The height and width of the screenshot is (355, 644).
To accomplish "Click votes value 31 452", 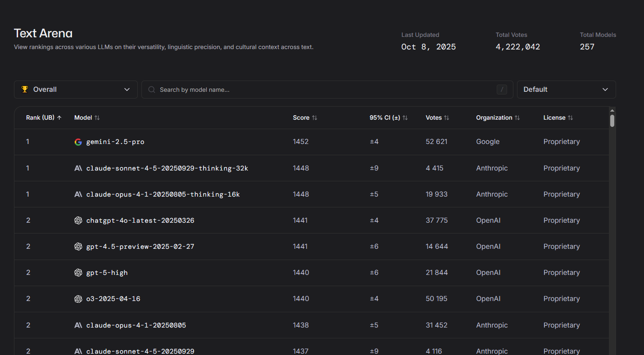I will (x=437, y=325).
